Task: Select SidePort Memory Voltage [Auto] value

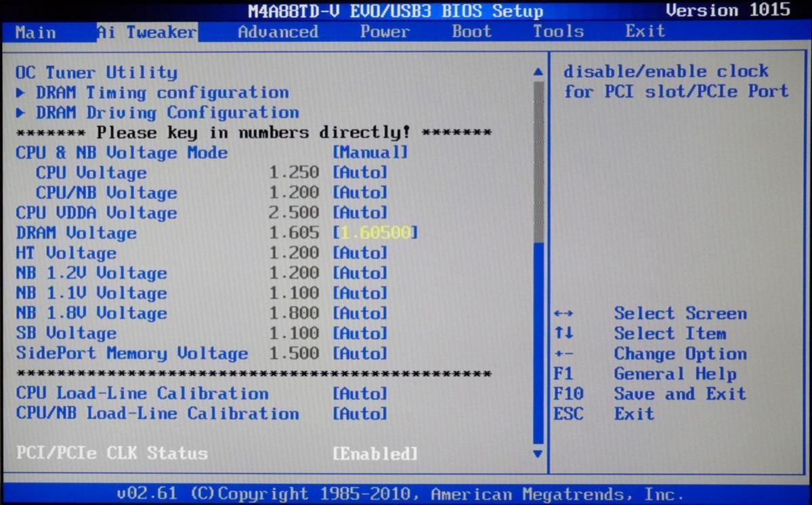Action: click(x=360, y=354)
